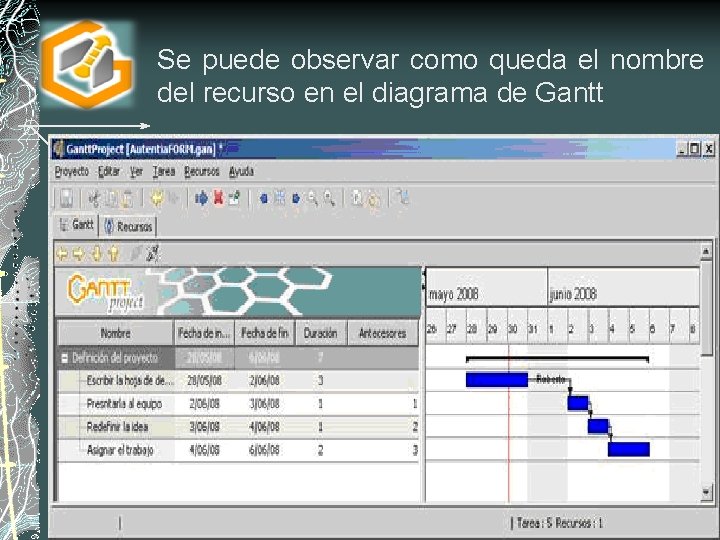Image resolution: width=720 pixels, height=540 pixels.
Task: Click the Cut (scissors) toolbar icon
Action: (95, 198)
